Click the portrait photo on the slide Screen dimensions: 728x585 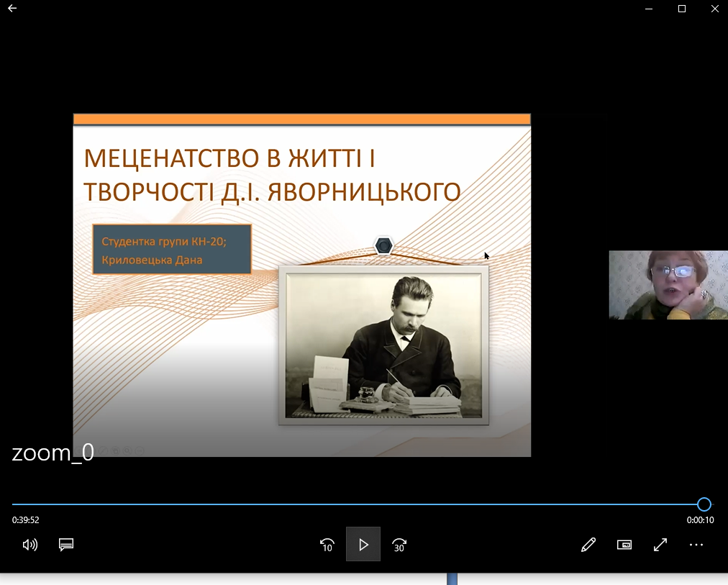(383, 346)
